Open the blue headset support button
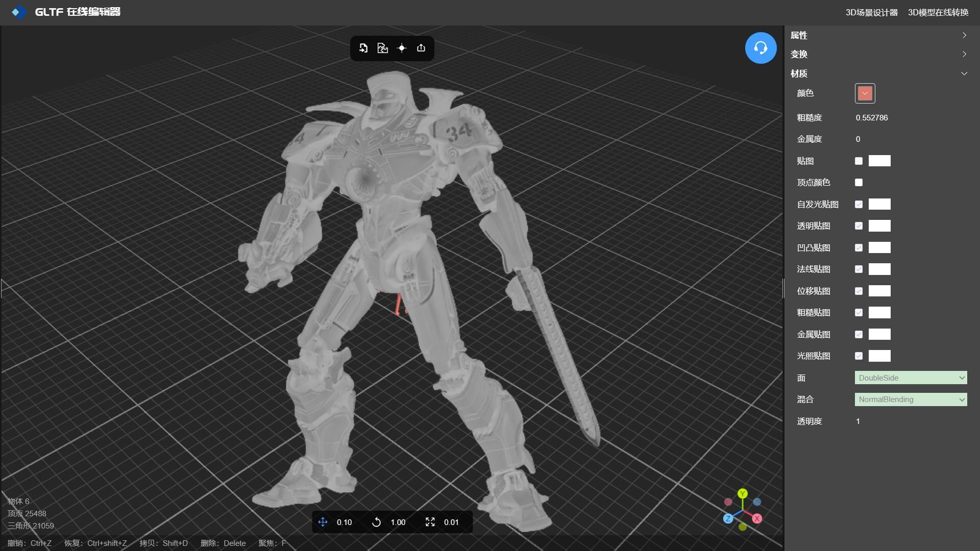Screen dimensions: 980x551 [x=761, y=48]
